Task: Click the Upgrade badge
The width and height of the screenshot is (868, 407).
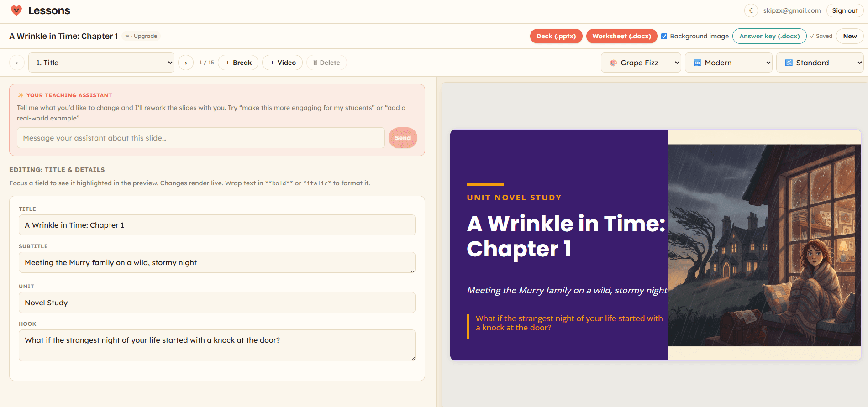Action: click(142, 36)
